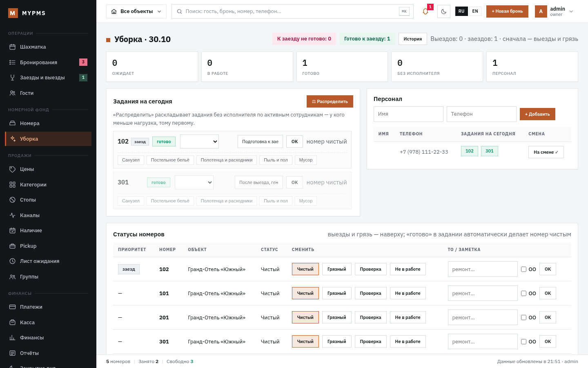The height and width of the screenshot is (368, 588).
Task: Open the Все объекты property dropdown
Action: pos(136,11)
